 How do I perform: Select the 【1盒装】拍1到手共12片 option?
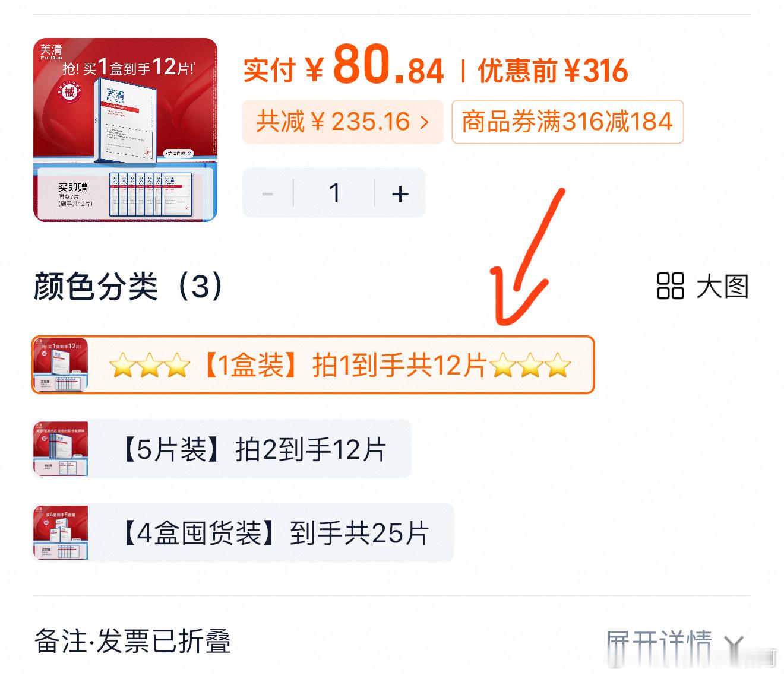[313, 364]
